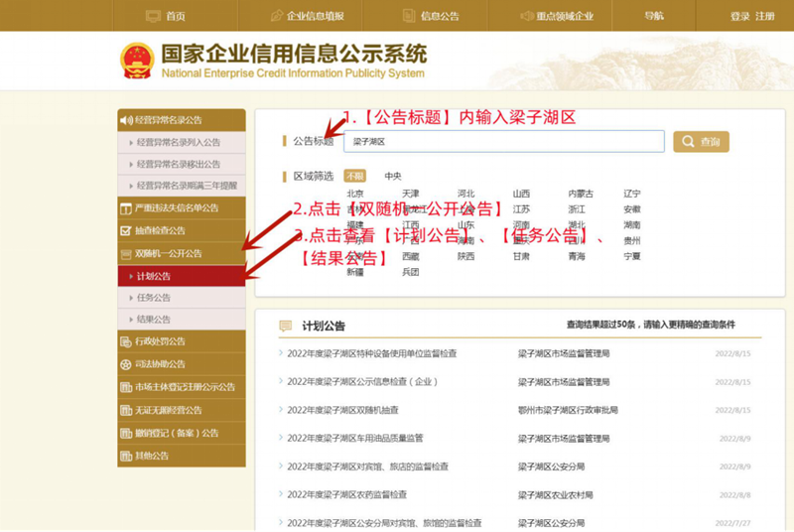The image size is (794, 532).
Task: Select 内蒙古 in region filter
Action: coord(581,194)
